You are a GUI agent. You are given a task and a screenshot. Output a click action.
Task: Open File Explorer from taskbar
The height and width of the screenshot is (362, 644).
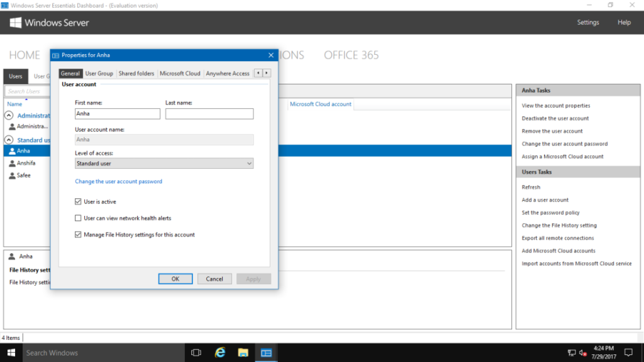pos(243,353)
